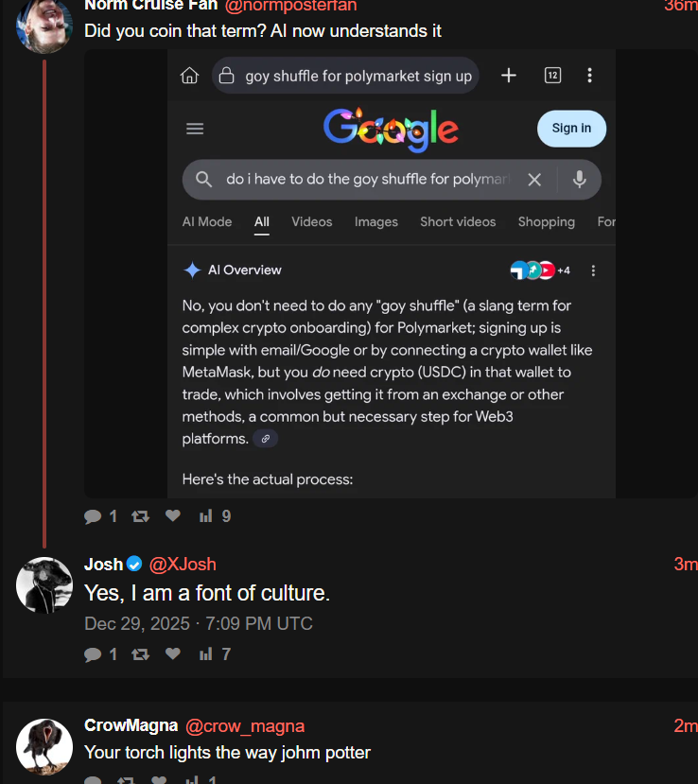
Task: Click the reply icon under Josh's post
Action: point(93,653)
